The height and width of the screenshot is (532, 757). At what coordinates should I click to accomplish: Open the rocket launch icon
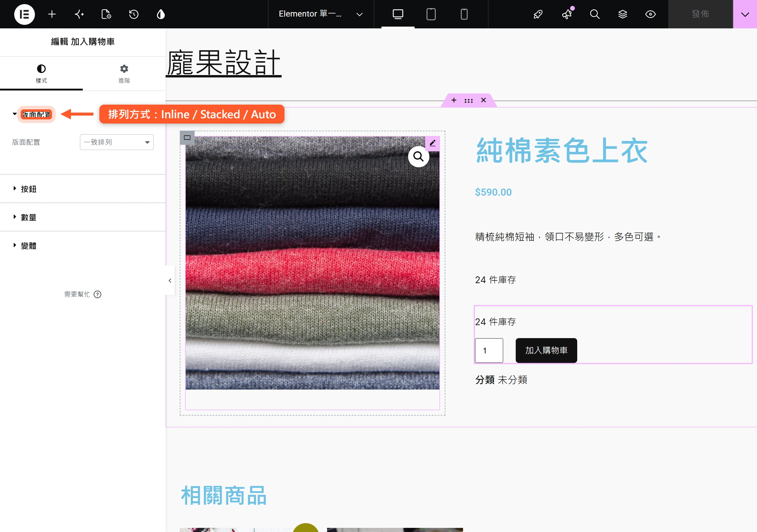point(538,14)
